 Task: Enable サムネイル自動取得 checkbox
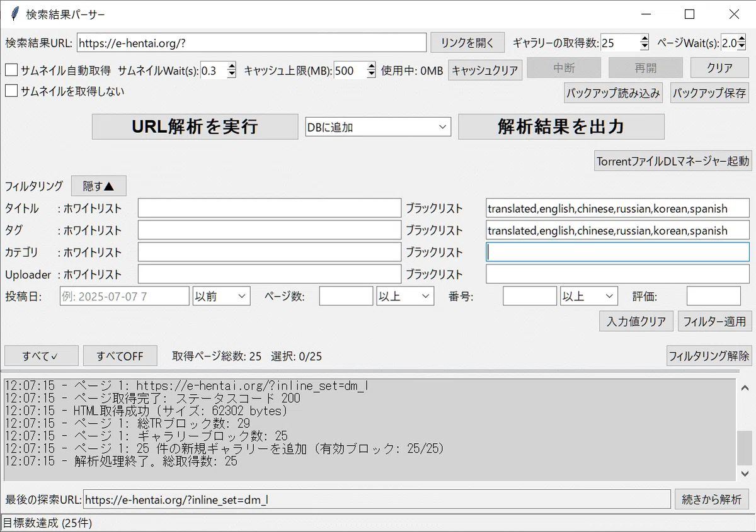tap(11, 71)
